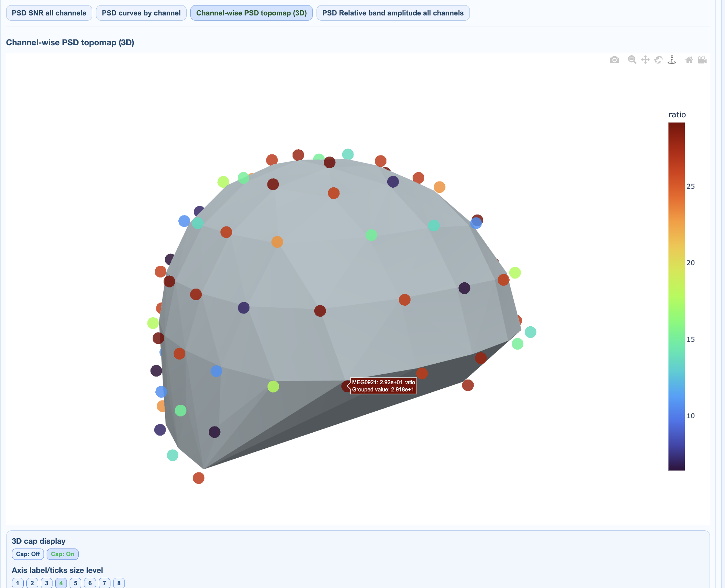Click the yellow-green sensor dot near cap bottom
725x588 pixels.
pyautogui.click(x=273, y=387)
